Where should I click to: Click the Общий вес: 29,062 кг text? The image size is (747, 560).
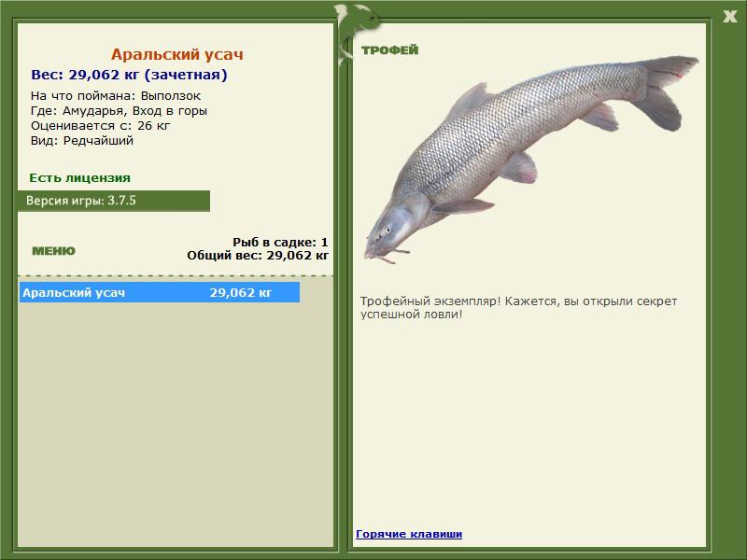(x=258, y=255)
